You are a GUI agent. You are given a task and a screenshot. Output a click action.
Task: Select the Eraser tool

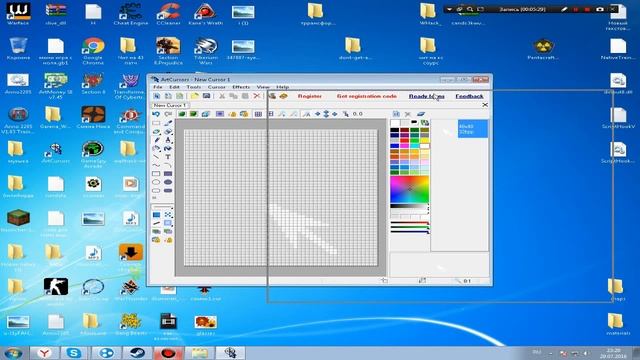(168, 132)
